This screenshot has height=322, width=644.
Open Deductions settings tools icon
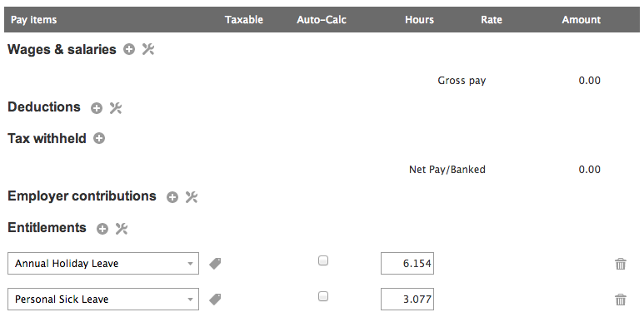(116, 108)
